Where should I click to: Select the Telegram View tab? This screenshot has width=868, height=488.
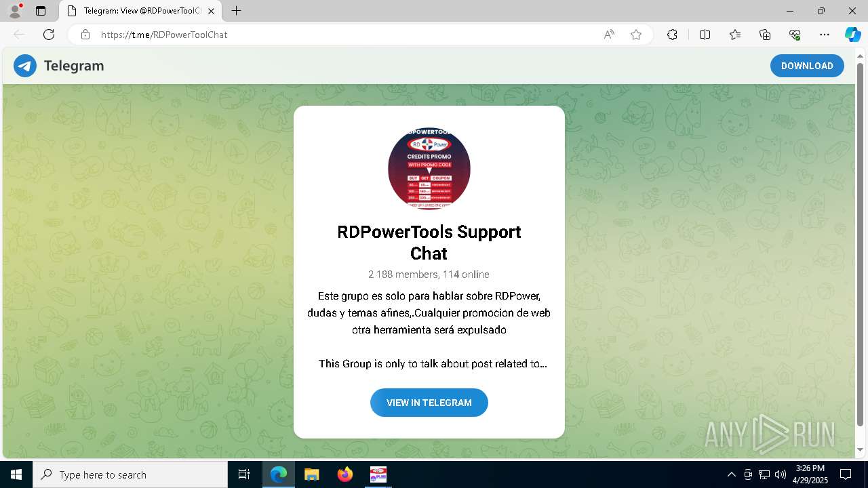coord(140,11)
